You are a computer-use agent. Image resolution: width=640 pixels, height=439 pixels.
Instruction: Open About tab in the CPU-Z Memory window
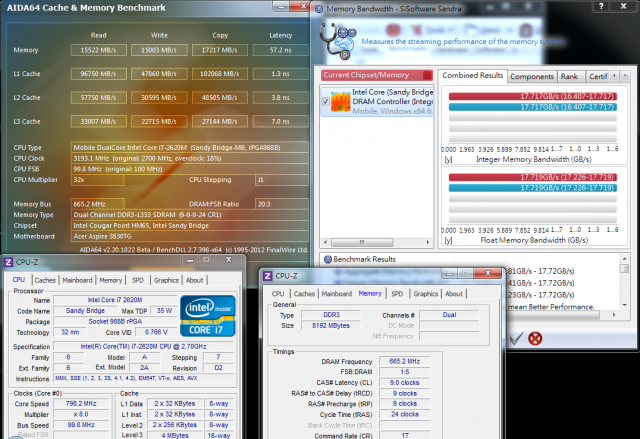point(454,294)
